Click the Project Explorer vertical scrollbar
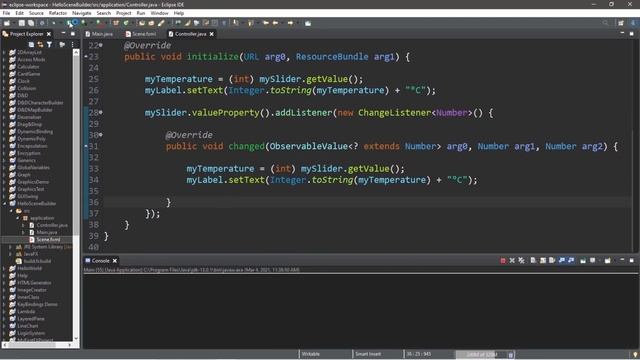Image resolution: width=640 pixels, height=360 pixels. 76,196
